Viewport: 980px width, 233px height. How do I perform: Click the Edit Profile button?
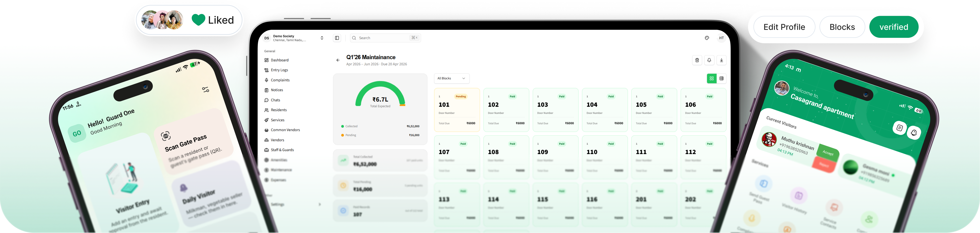point(784,27)
